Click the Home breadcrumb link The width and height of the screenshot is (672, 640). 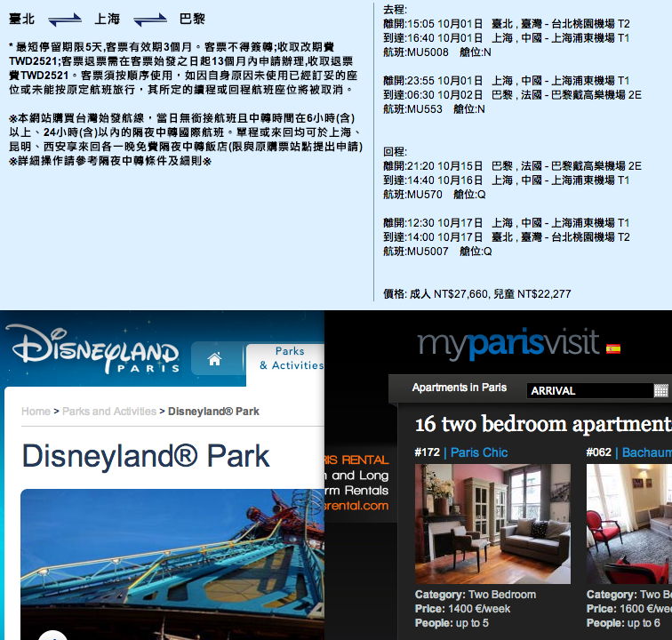(x=36, y=412)
